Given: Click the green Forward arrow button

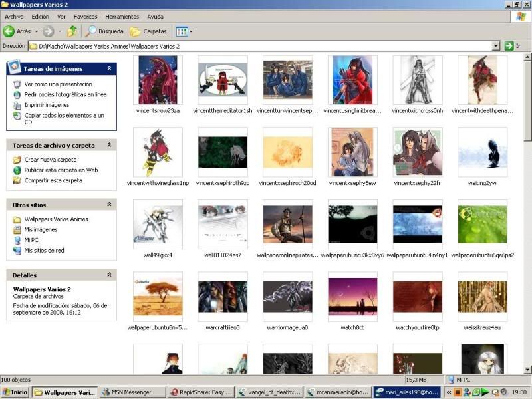Looking at the screenshot, I should (x=48, y=31).
